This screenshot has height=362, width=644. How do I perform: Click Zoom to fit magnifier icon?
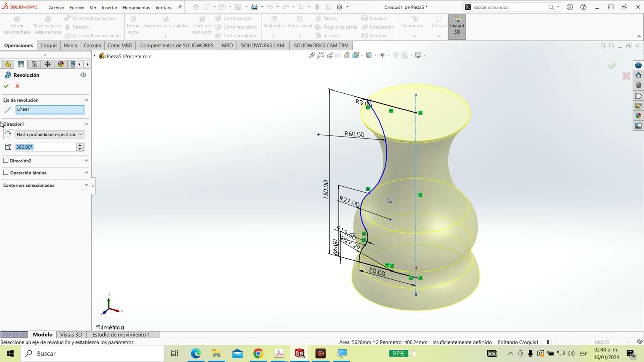coord(312,55)
